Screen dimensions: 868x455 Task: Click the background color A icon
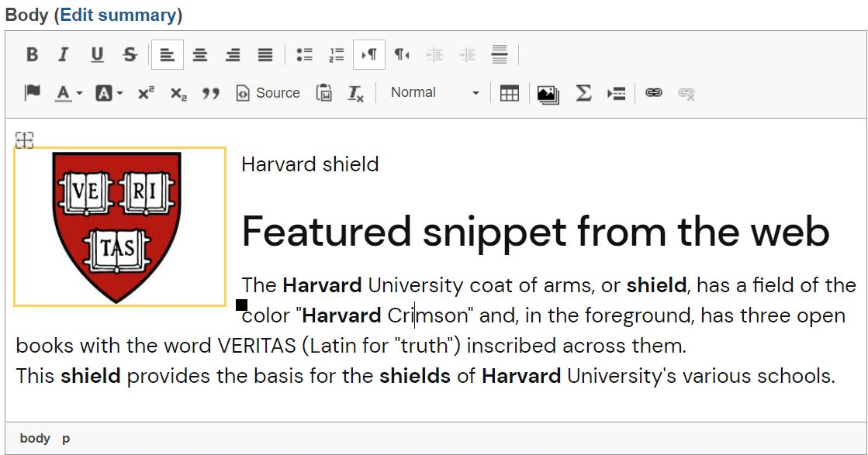click(103, 93)
